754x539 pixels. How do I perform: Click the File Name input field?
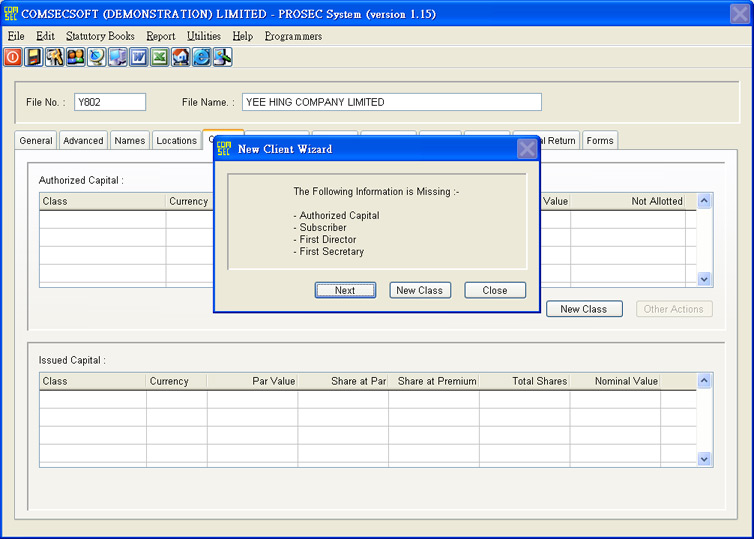coord(391,102)
